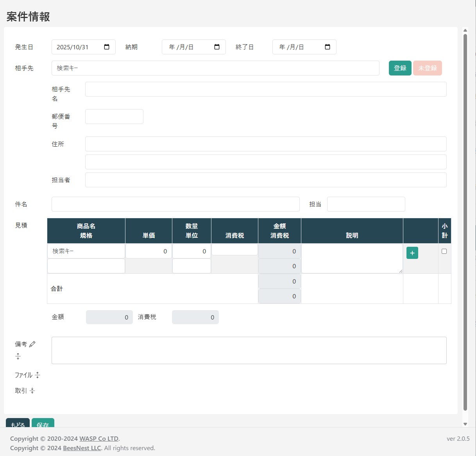
Task: Click the green plus icon to add a row
Action: click(x=412, y=253)
